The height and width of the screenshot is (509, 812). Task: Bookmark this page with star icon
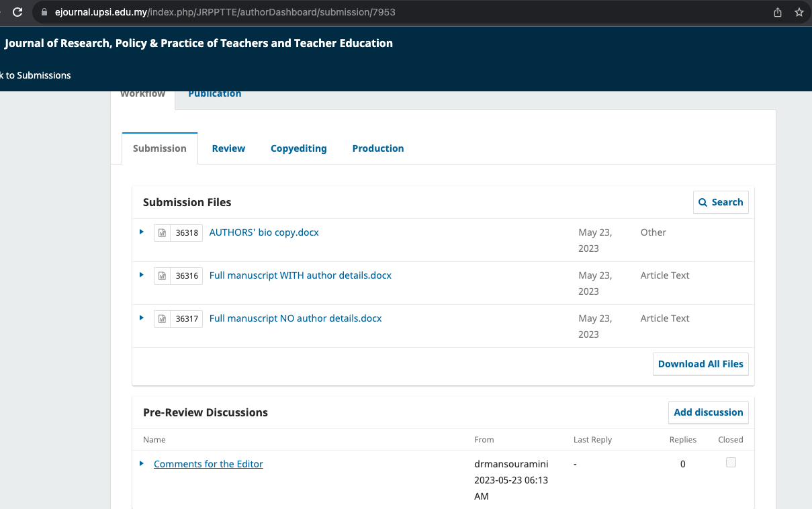[x=799, y=12]
